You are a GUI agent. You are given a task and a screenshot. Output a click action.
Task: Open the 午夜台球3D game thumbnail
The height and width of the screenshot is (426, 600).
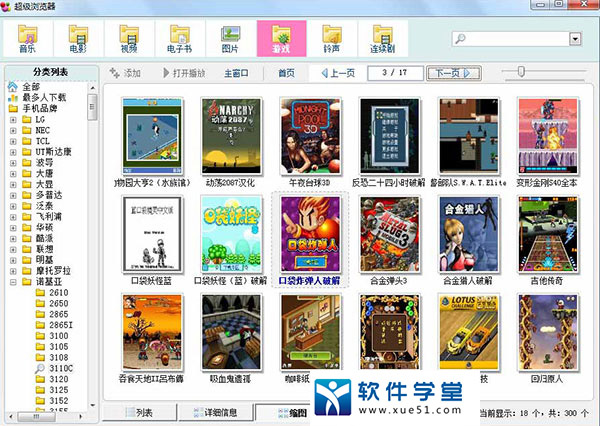(x=310, y=137)
